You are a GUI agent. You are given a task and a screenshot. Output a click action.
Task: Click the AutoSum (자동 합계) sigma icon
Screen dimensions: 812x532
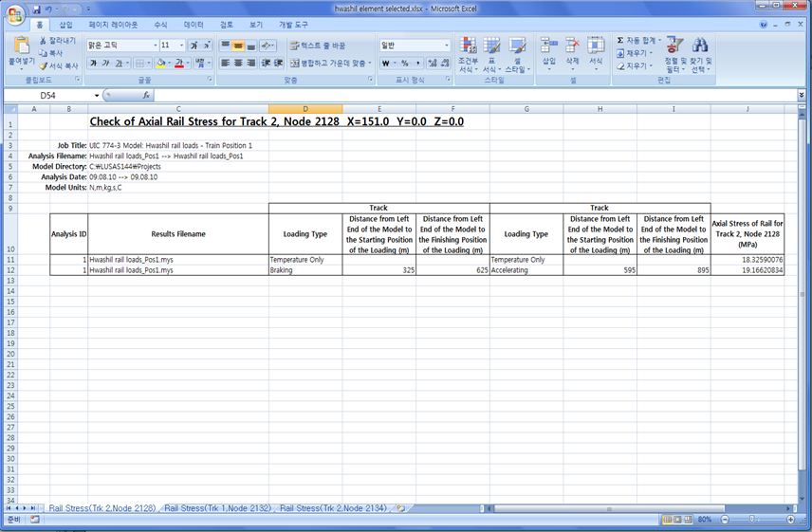click(620, 41)
